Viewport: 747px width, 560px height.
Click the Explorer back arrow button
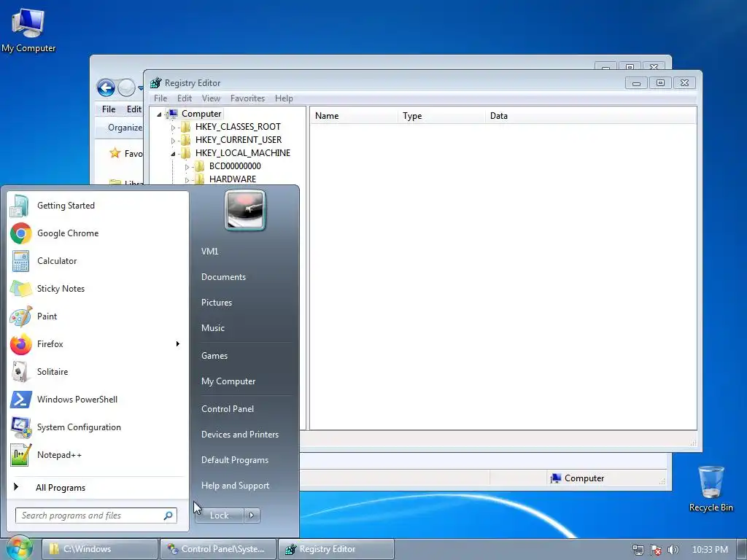(106, 87)
